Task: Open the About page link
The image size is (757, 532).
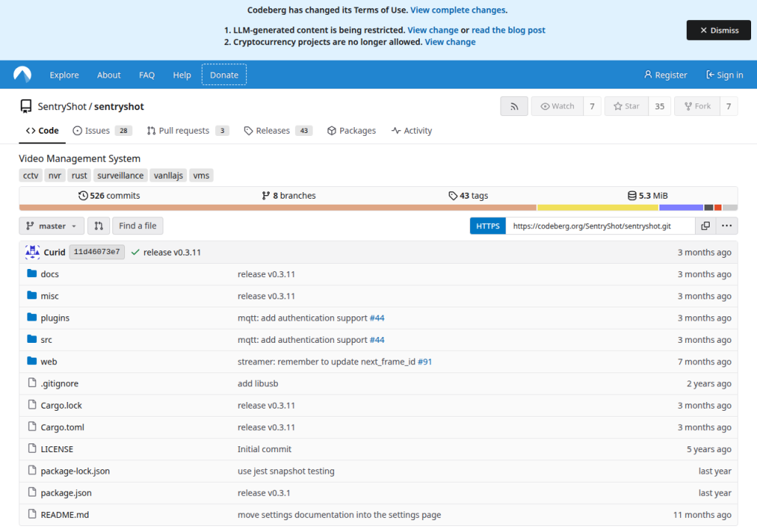Action: 109,75
